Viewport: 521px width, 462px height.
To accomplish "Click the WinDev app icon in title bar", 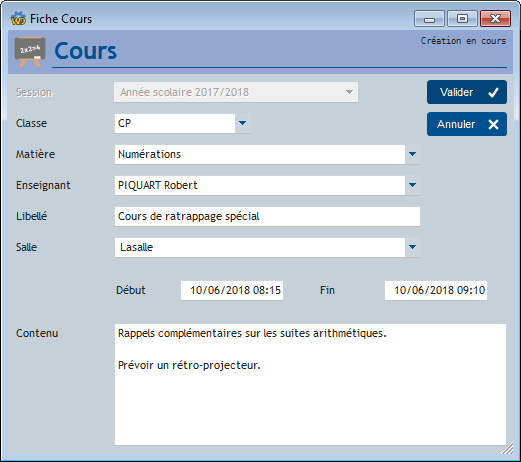I will [x=18, y=18].
